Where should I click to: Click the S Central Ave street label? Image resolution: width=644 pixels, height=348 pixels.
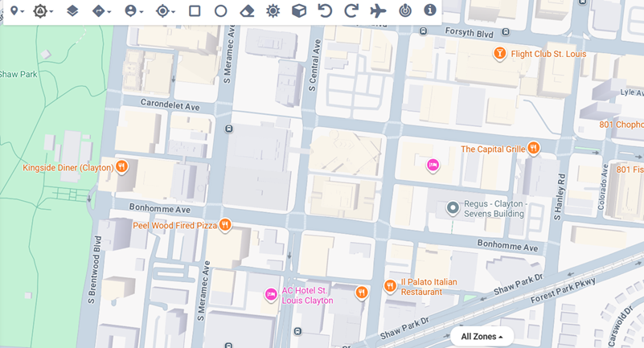tap(314, 65)
